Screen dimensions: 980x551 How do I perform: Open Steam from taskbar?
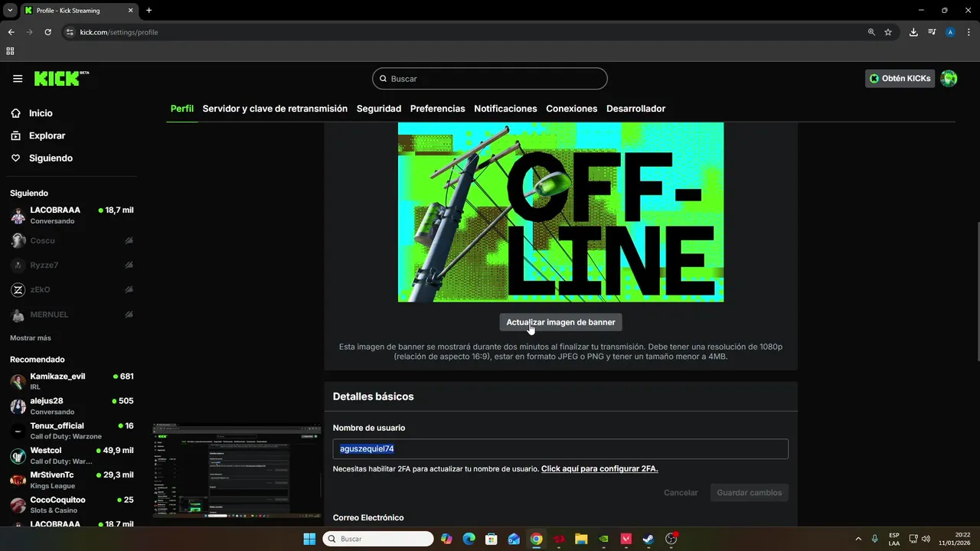point(648,539)
